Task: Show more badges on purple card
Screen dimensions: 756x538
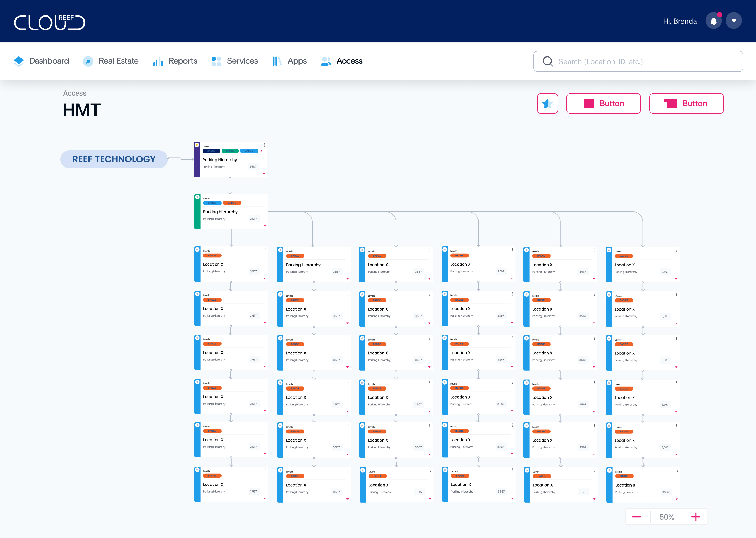Action: pos(261,151)
